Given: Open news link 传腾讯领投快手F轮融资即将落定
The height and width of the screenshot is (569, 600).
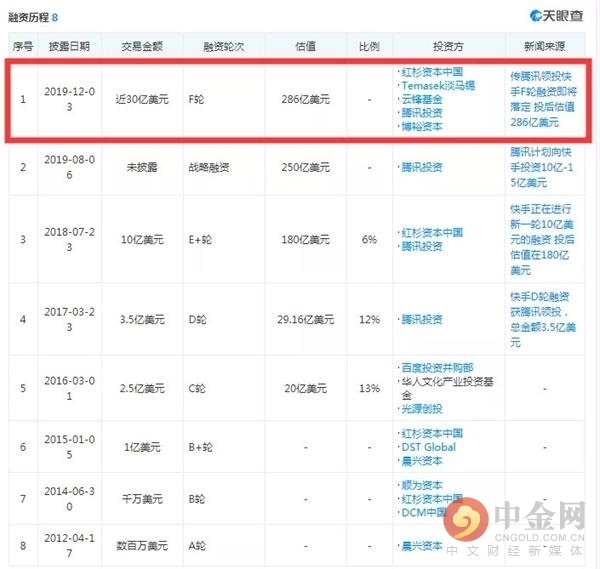Looking at the screenshot, I should click(x=543, y=99).
